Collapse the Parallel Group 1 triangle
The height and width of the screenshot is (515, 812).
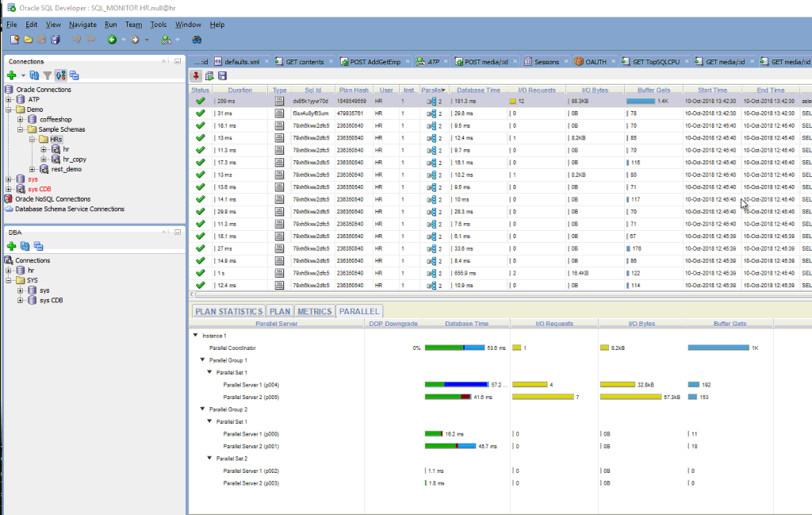click(x=202, y=359)
